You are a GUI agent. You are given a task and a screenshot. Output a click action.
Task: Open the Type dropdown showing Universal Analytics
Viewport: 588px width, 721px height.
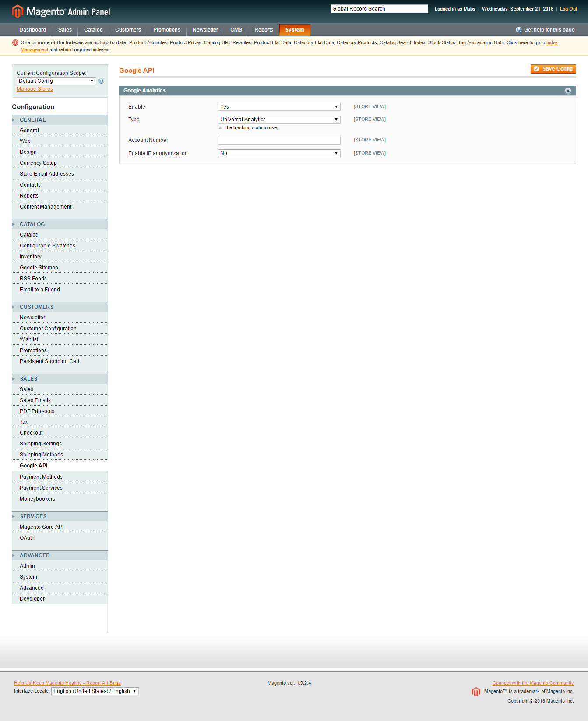pyautogui.click(x=279, y=120)
